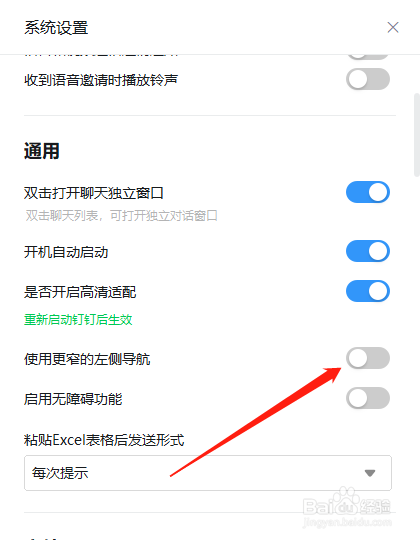The width and height of the screenshot is (420, 540).
Task: Disable the 开机自动启动 switch
Action: 368,251
